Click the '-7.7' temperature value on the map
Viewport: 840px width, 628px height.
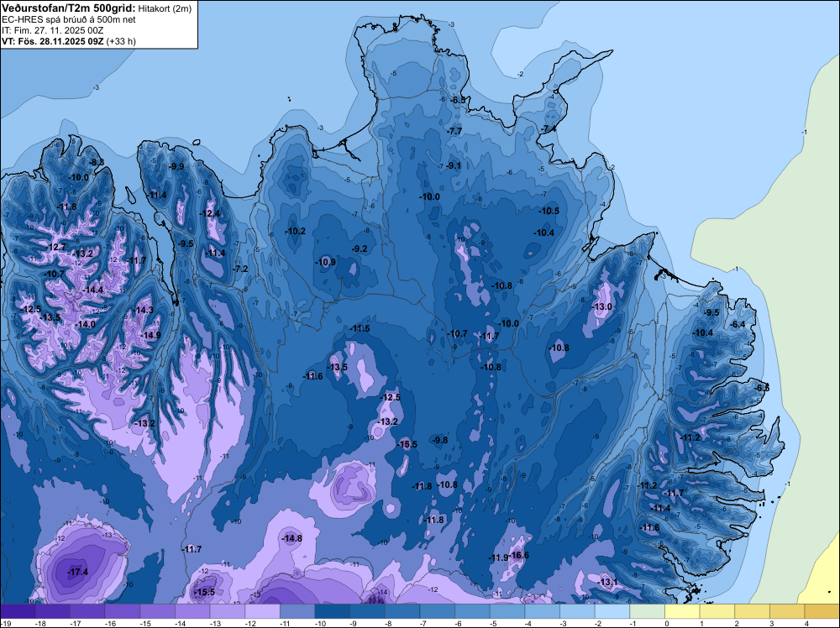coord(454,131)
